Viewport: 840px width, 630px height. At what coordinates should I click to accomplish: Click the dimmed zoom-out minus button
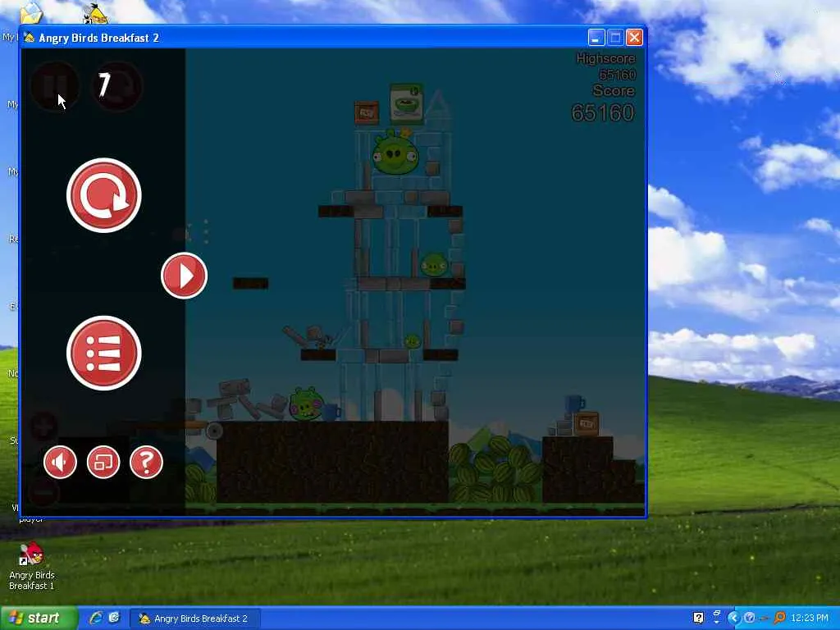pyautogui.click(x=44, y=492)
